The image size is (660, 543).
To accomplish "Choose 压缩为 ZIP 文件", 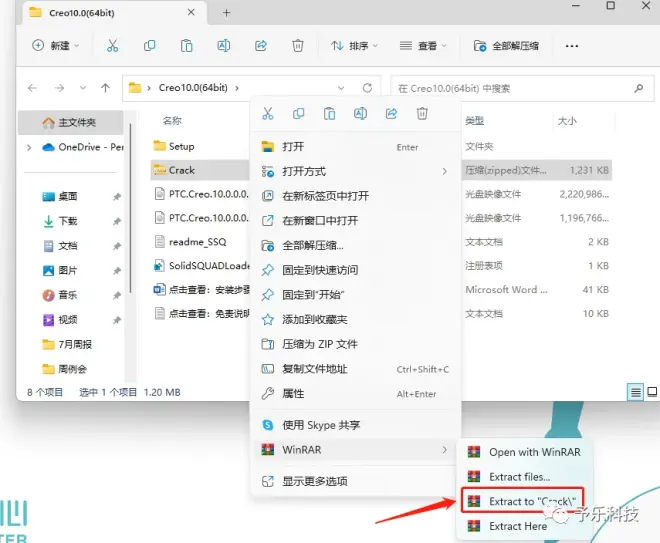I will (356, 344).
